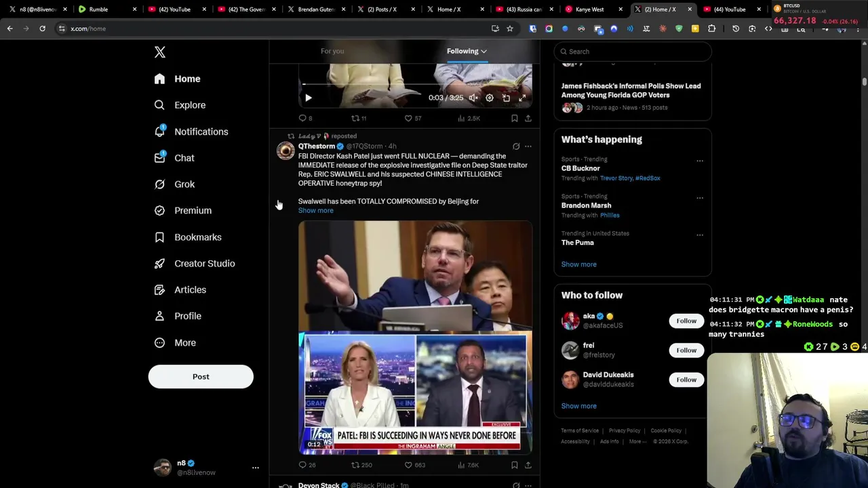Expand QThestorm post with Show more

[315, 210]
